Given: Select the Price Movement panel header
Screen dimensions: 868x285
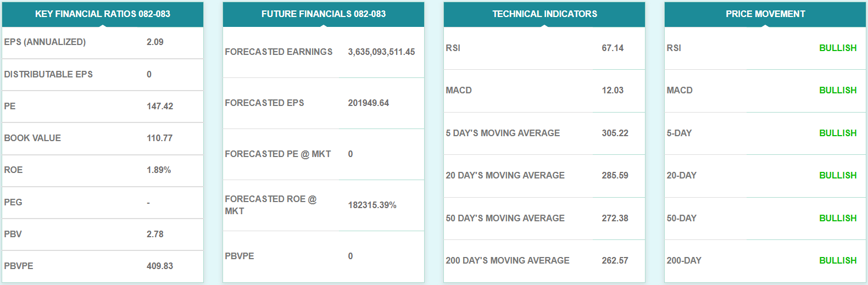Looking at the screenshot, I should pyautogui.click(x=765, y=14).
